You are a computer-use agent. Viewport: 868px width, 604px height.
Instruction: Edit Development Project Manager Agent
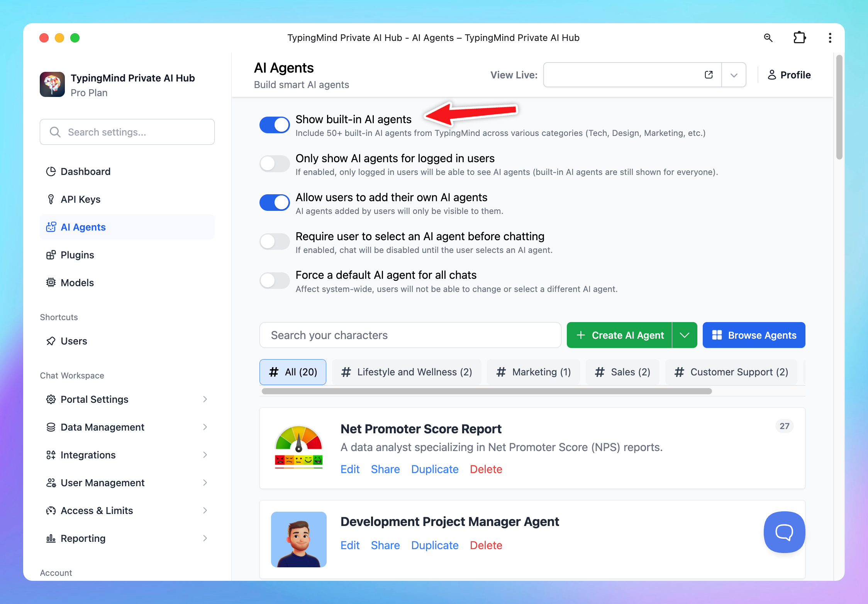[x=350, y=545]
